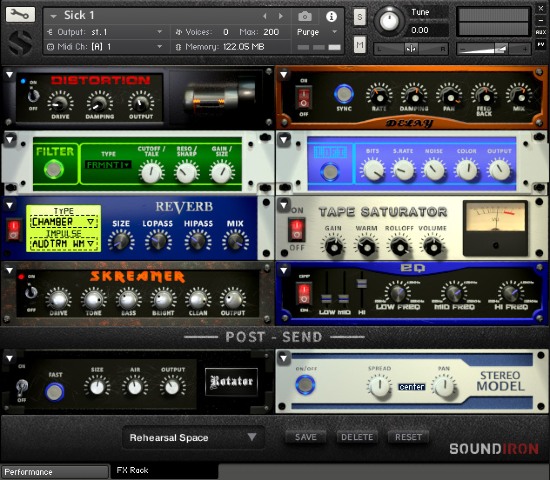550x480 pixels.
Task: Toggle the Rotator on/off switch
Action: (22, 387)
